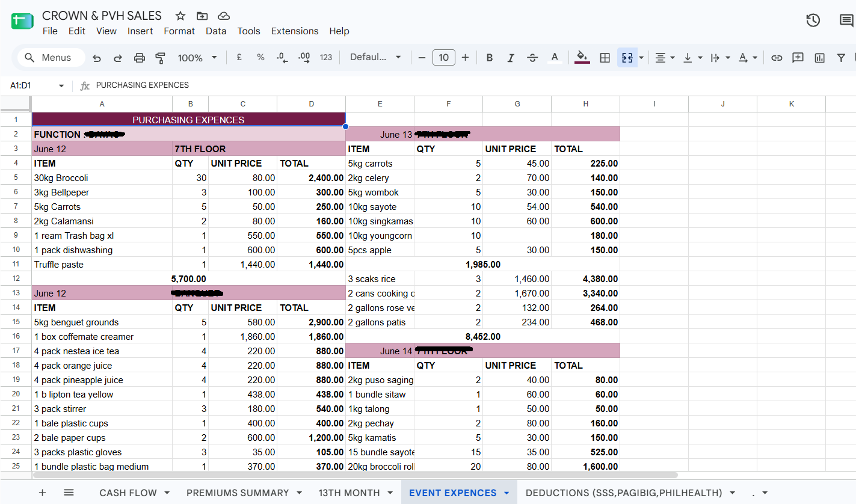Open the font family dropdown

375,57
